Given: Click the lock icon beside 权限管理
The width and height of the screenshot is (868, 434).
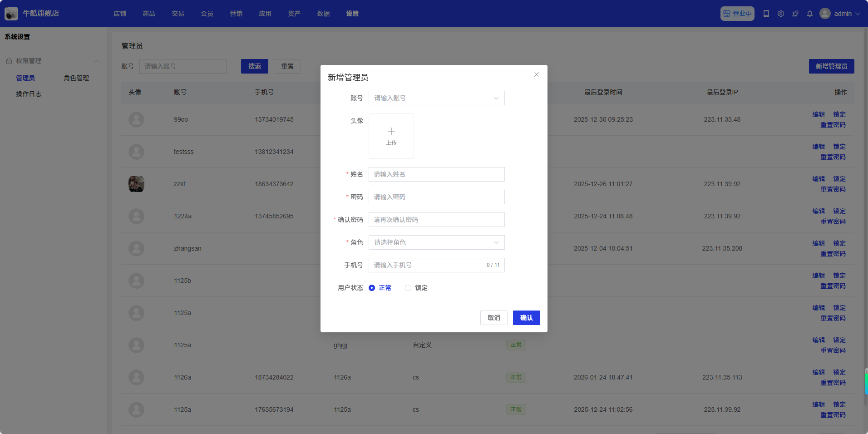Looking at the screenshot, I should pos(9,61).
